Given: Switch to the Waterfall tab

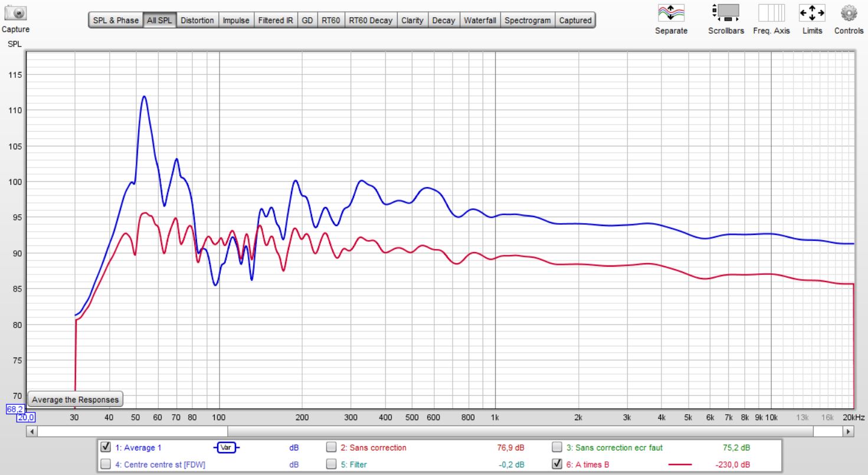Looking at the screenshot, I should coord(480,20).
